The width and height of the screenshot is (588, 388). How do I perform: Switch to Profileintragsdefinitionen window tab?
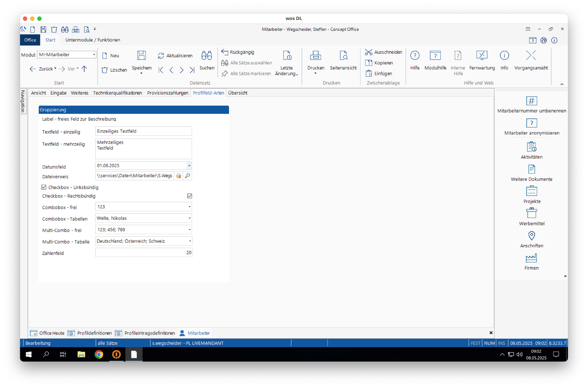145,333
